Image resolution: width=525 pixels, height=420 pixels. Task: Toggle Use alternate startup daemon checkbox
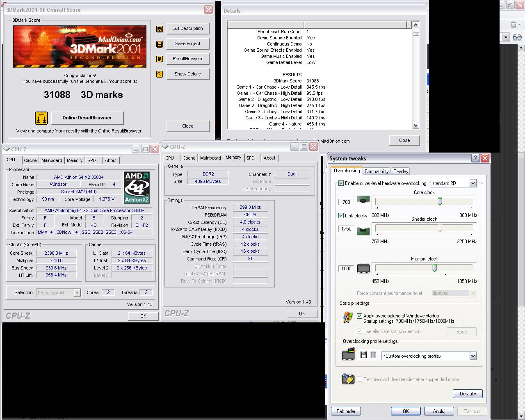[x=359, y=331]
